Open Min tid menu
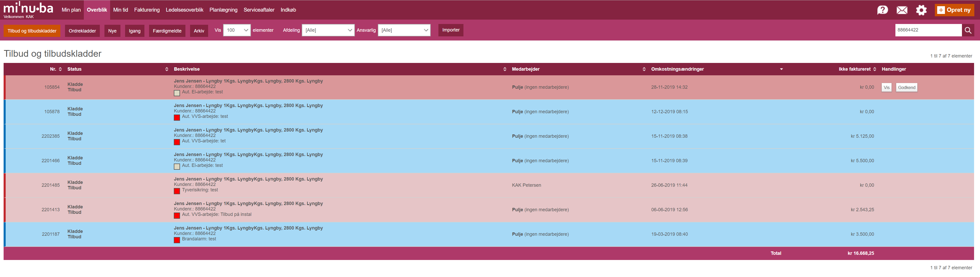 pos(121,10)
